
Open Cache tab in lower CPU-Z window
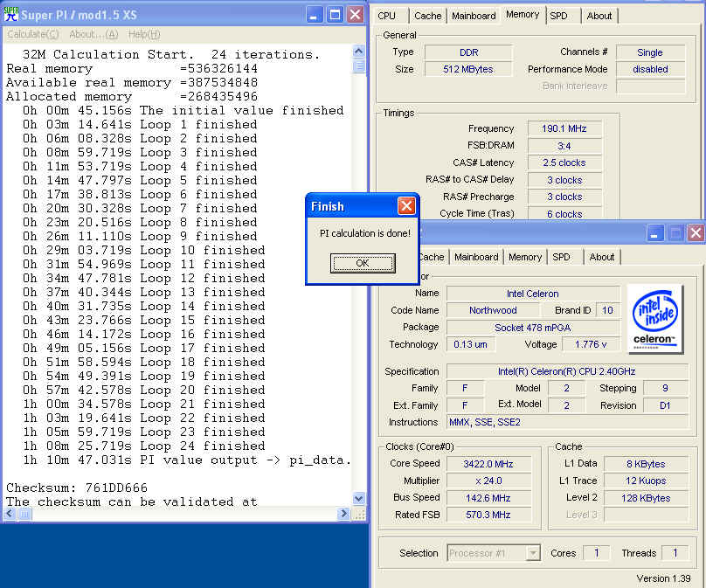click(x=432, y=257)
